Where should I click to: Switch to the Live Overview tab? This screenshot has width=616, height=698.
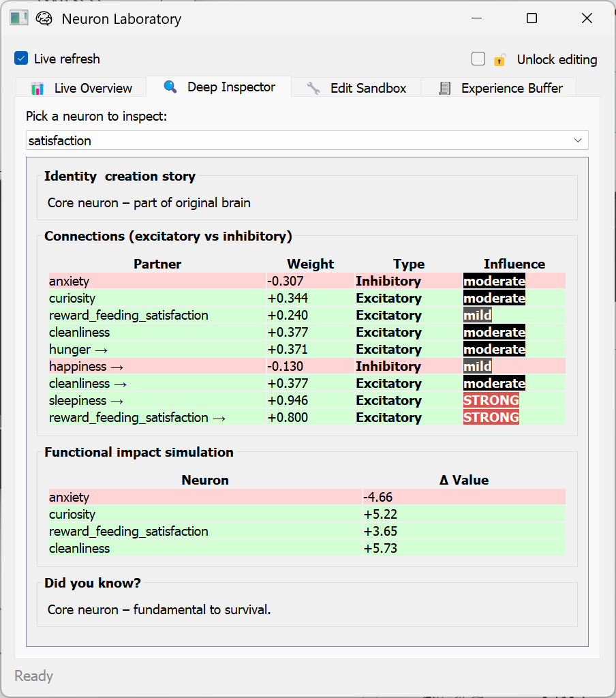(x=82, y=88)
